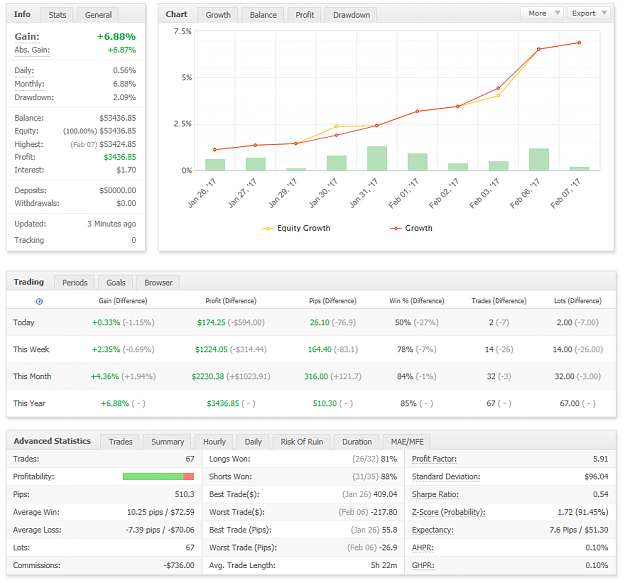625x583 pixels.
Task: Open the More dropdown
Action: (542, 13)
